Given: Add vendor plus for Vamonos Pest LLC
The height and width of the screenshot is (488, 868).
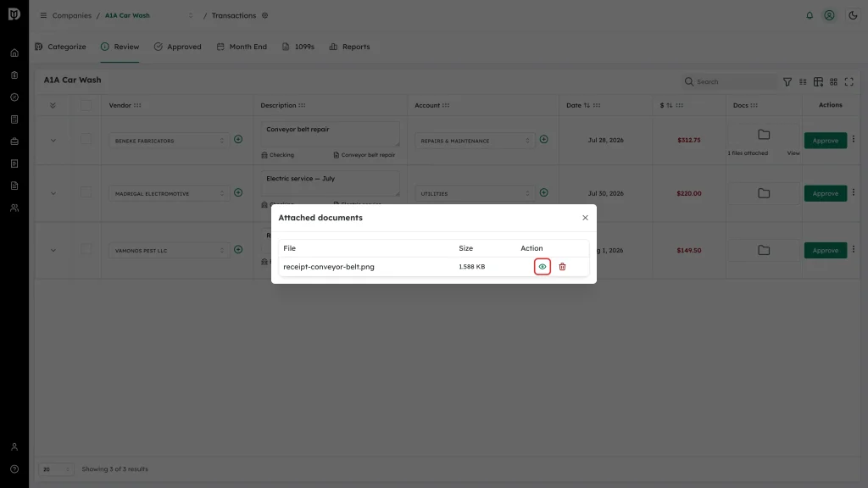Looking at the screenshot, I should coord(238,250).
